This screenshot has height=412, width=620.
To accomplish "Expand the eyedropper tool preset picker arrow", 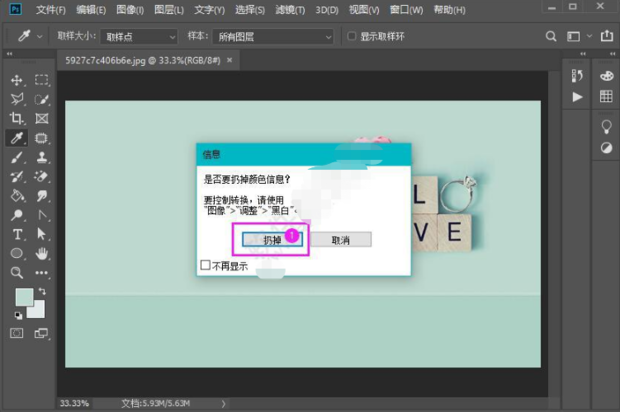I will pyautogui.click(x=40, y=37).
